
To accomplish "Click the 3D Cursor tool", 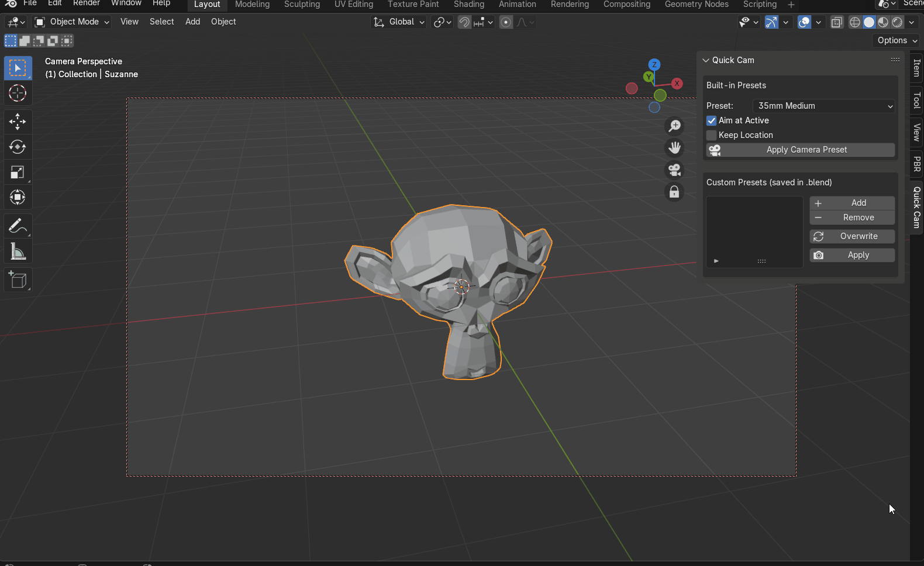I will [x=18, y=93].
